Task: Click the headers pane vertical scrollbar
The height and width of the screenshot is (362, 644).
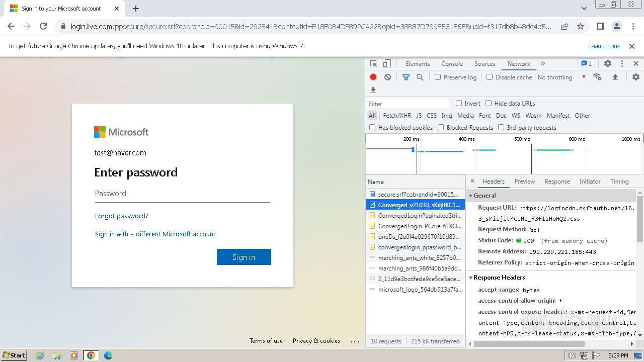Action: [640, 219]
